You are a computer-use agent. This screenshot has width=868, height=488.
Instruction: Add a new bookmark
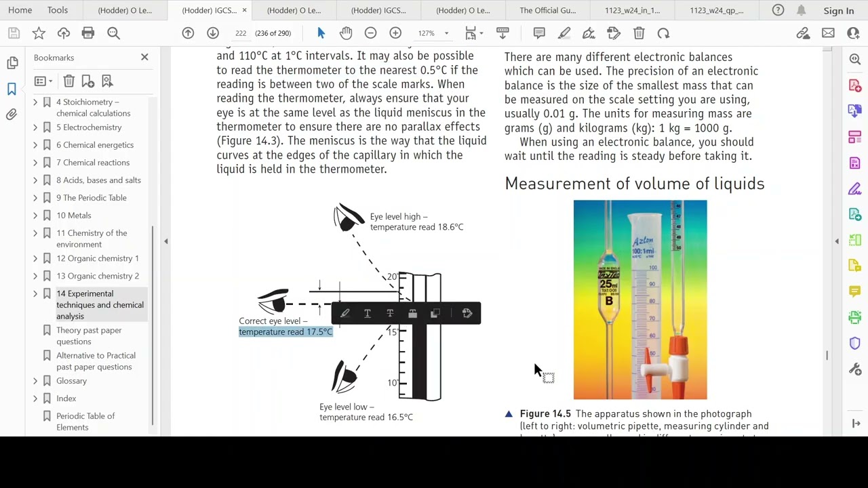87,81
